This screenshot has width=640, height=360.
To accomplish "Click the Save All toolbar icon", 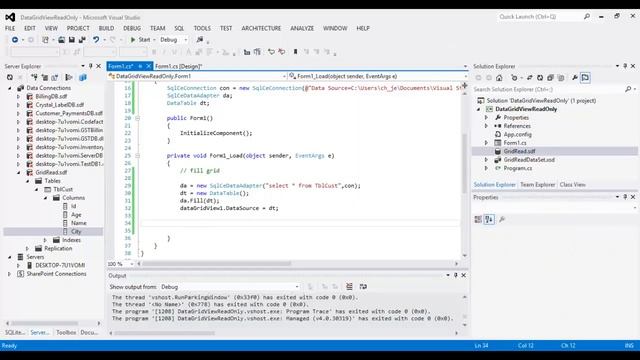I will coord(82,40).
